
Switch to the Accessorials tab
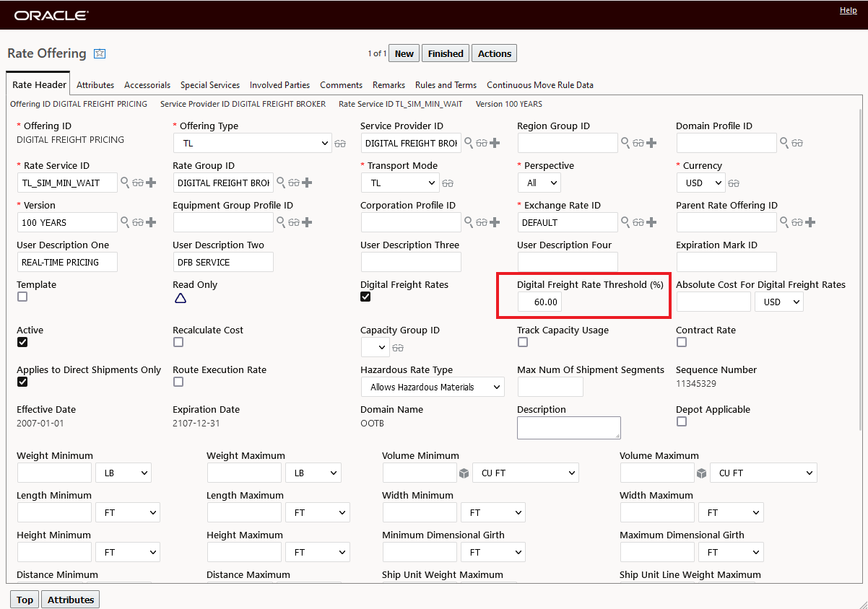tap(147, 85)
